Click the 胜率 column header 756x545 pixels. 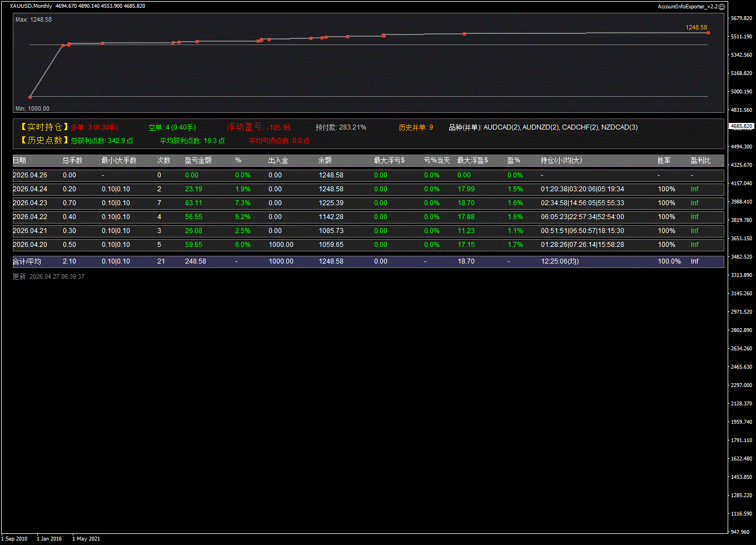[x=664, y=160]
